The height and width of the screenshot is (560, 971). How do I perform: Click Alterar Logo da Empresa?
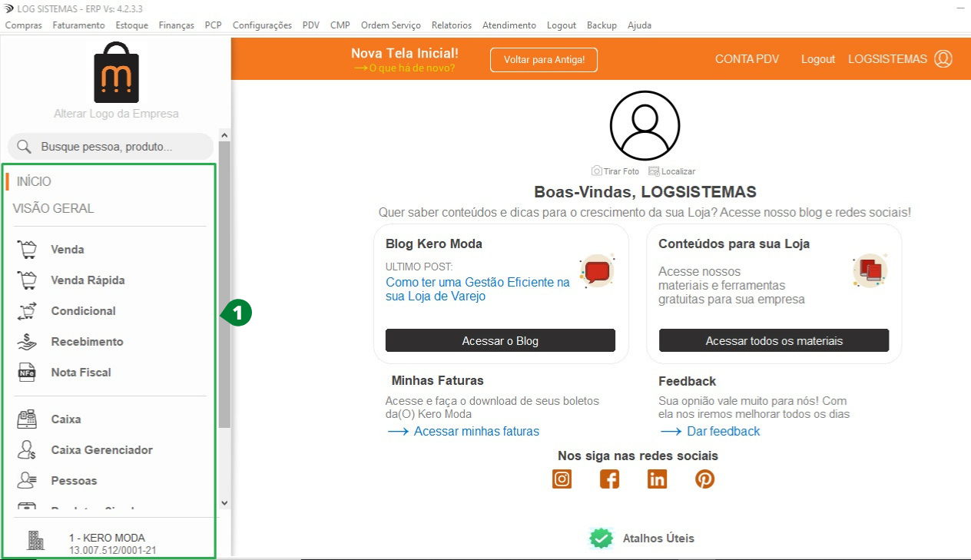click(116, 114)
